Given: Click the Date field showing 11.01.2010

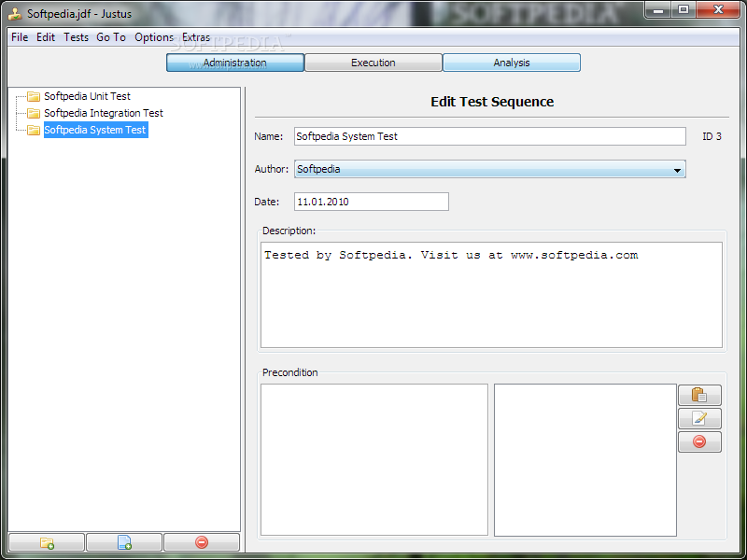Looking at the screenshot, I should coord(371,202).
